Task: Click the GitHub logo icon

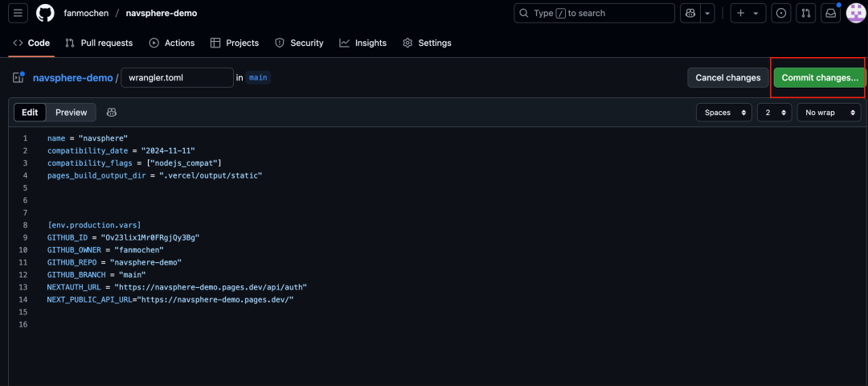Action: tap(45, 13)
